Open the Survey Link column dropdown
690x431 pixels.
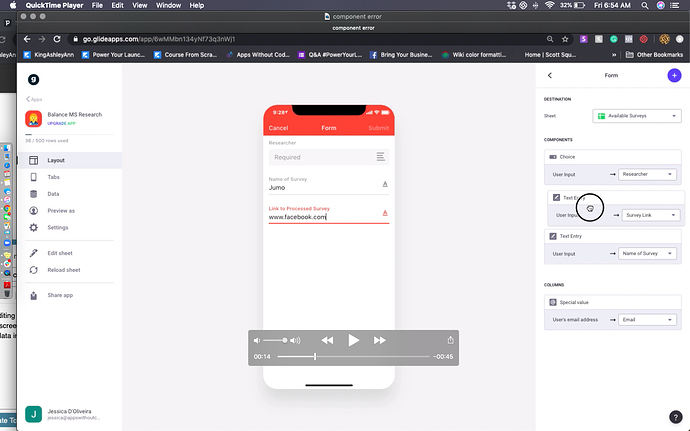(x=650, y=215)
